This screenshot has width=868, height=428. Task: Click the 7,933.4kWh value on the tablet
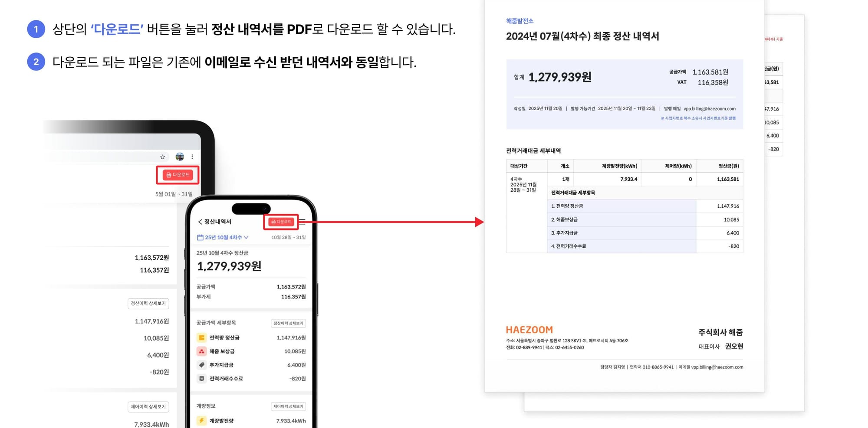pyautogui.click(x=151, y=425)
